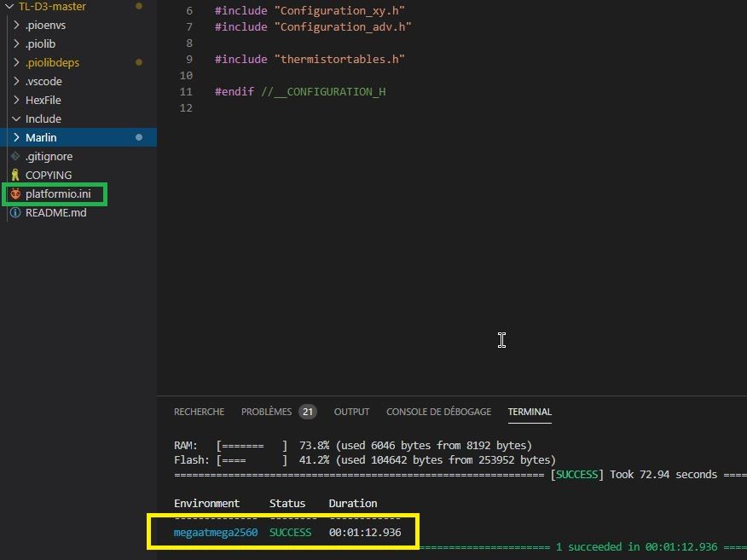747x560 pixels.
Task: Click the "Configuration_adv.h" include on line 7
Action: pos(343,26)
